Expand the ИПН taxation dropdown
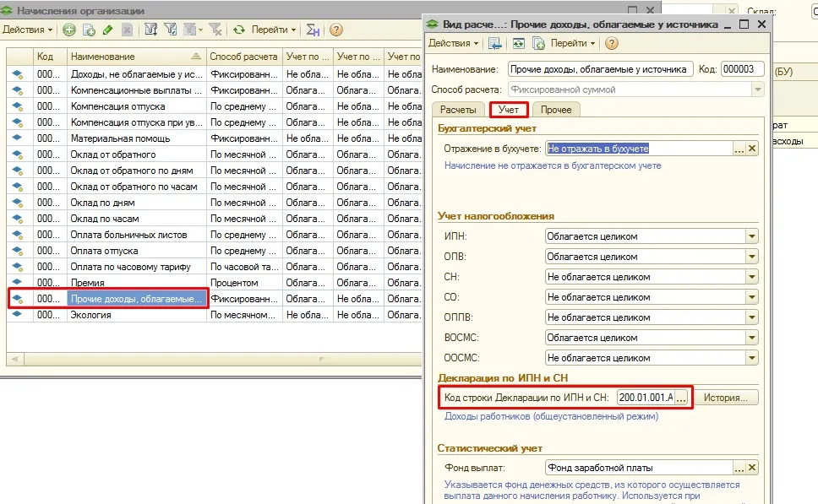Image resolution: width=818 pixels, height=504 pixels. (x=752, y=236)
